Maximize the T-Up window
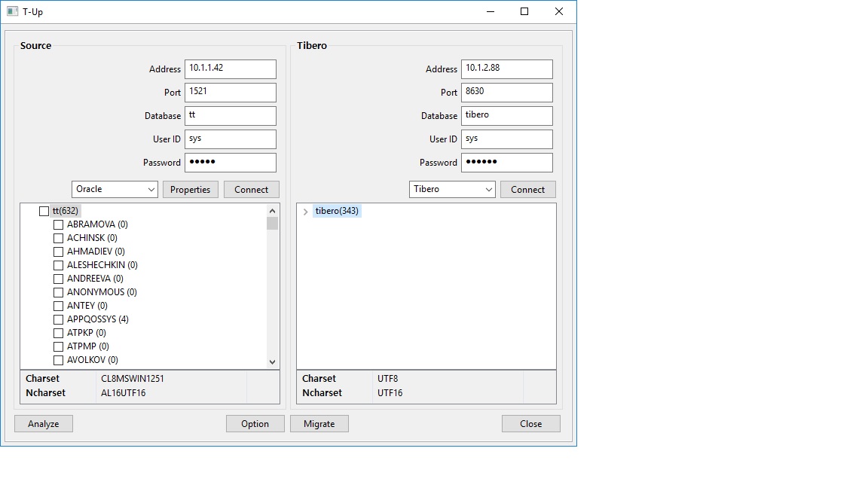The height and width of the screenshot is (488, 868). (524, 11)
